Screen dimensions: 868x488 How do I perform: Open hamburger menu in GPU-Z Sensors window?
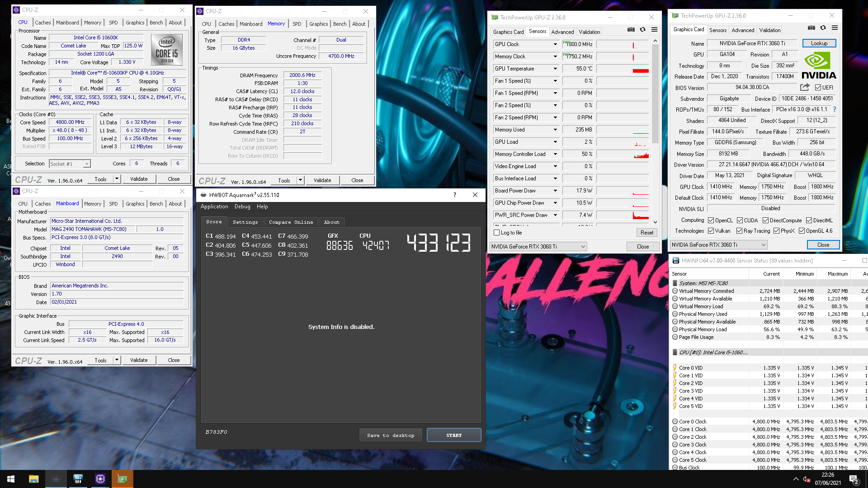click(x=654, y=29)
